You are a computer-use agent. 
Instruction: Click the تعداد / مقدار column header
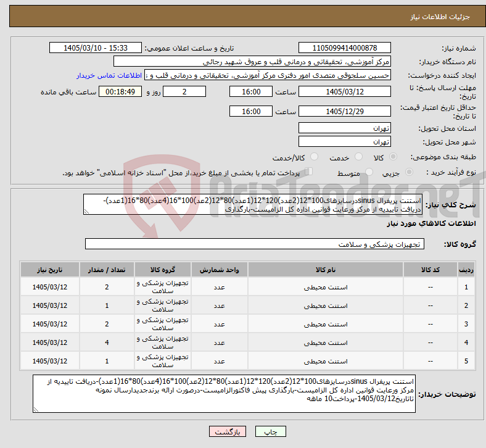[107, 270]
